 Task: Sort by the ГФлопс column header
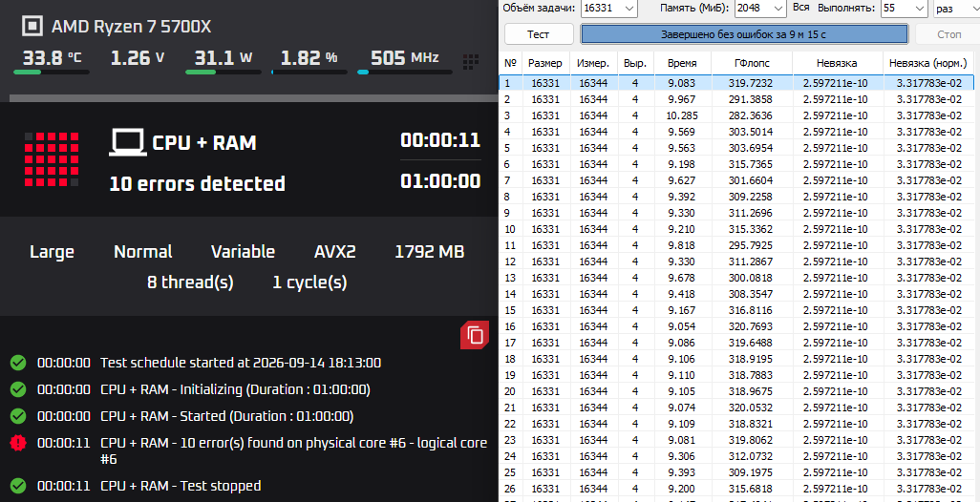click(750, 63)
